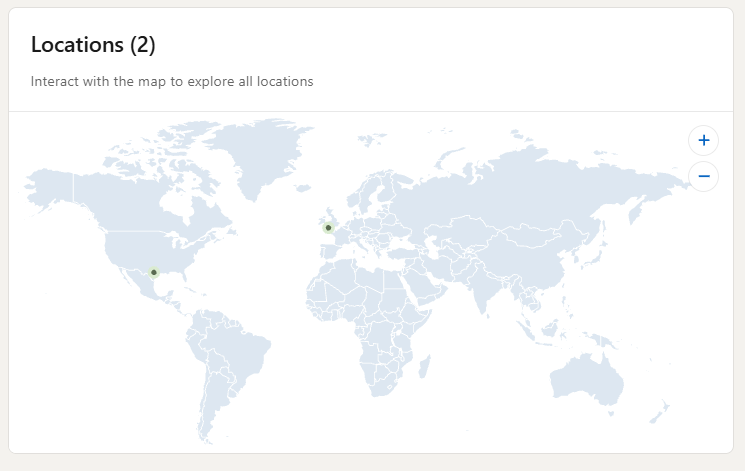Zoom in on the map with plus button
The width and height of the screenshot is (745, 471).
[x=703, y=141]
